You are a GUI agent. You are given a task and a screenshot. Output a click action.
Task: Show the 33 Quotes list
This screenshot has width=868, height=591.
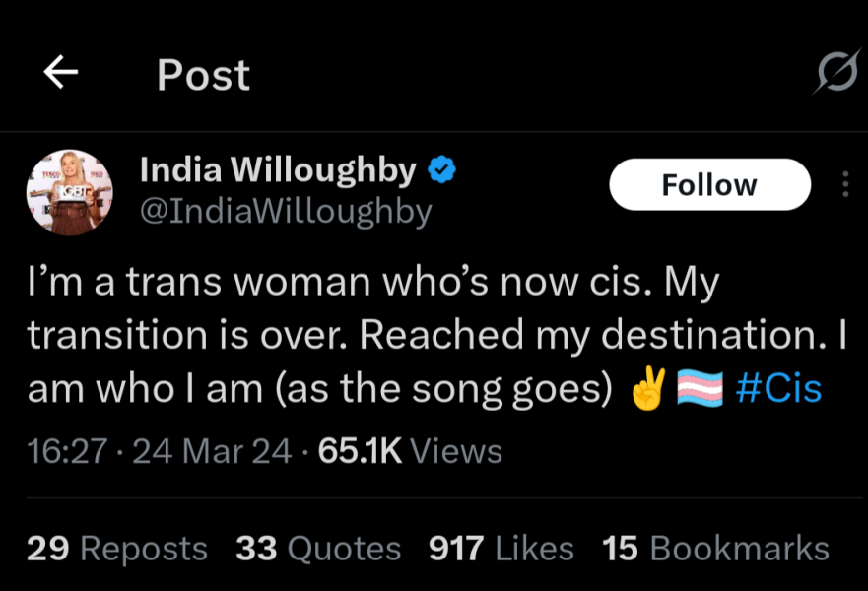318,549
